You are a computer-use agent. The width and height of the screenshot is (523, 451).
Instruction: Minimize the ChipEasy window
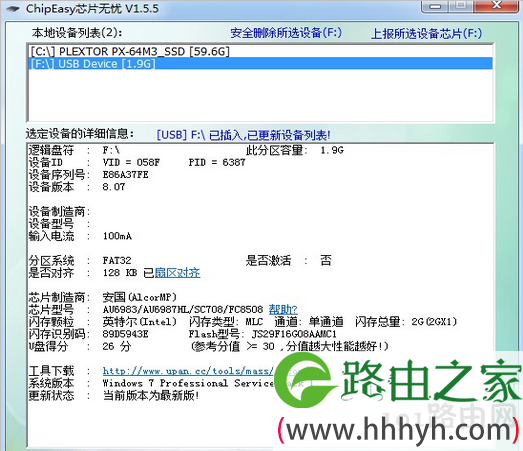pos(435,6)
